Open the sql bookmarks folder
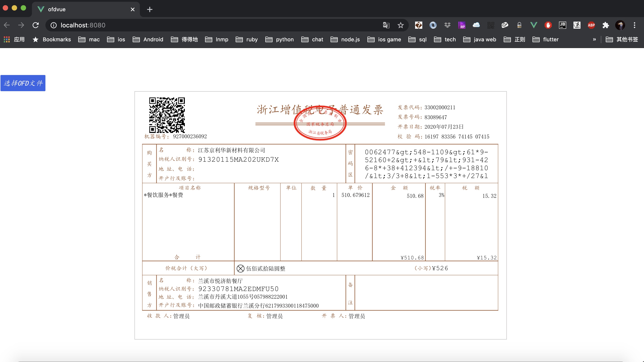This screenshot has width=644, height=362. (x=418, y=40)
